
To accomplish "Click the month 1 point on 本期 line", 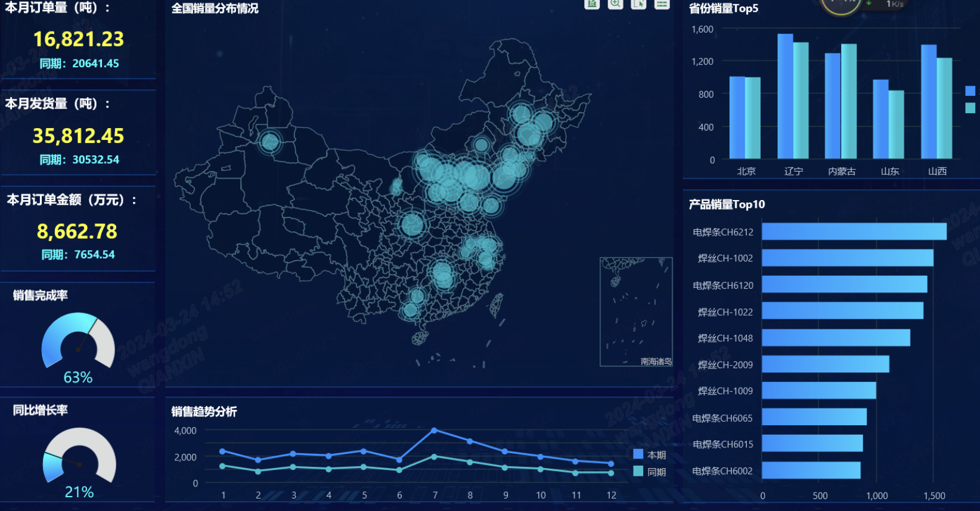I will [222, 451].
